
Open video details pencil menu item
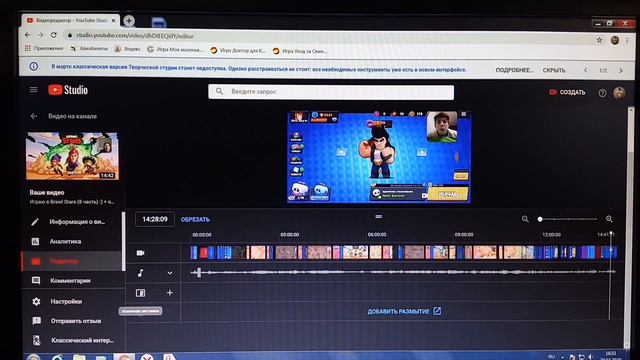(x=72, y=222)
